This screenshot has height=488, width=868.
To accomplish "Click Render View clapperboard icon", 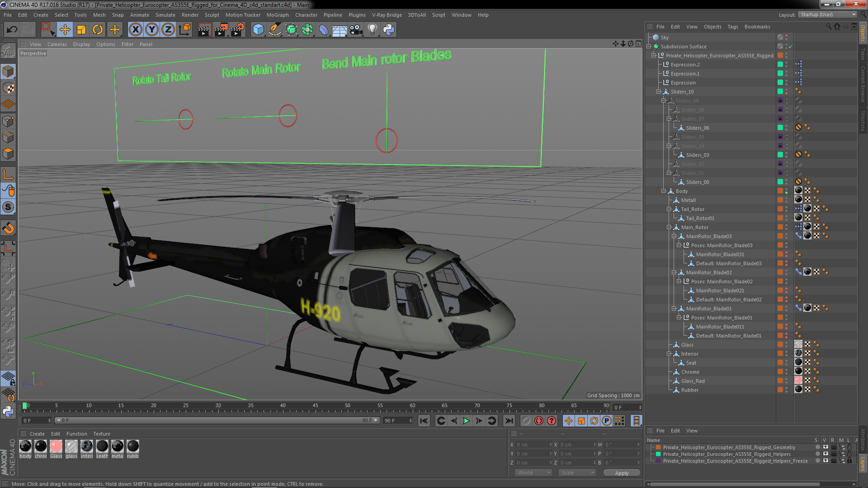I will 204,30.
